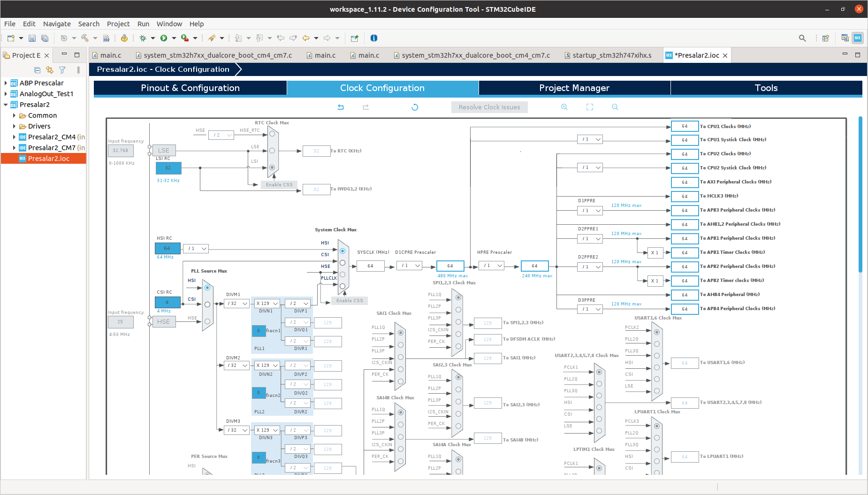Collapse all in Project Explorer

pyautogui.click(x=37, y=70)
